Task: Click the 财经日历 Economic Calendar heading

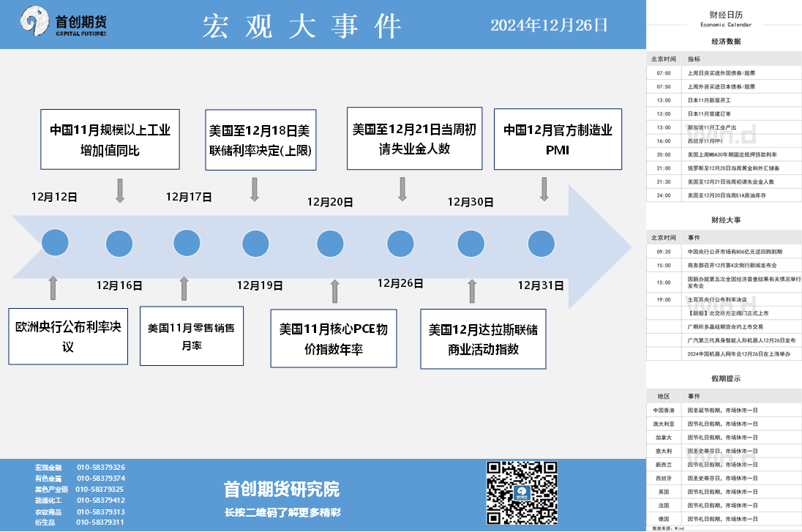Action: point(725,19)
